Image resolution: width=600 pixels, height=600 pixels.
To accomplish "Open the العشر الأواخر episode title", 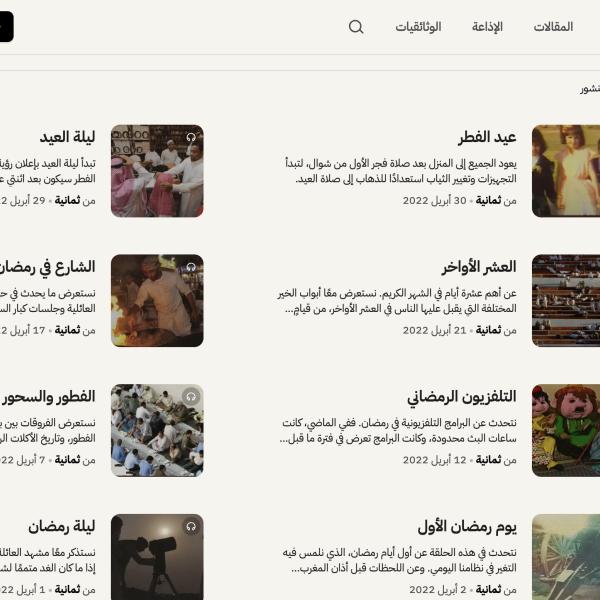I will click(x=479, y=267).
